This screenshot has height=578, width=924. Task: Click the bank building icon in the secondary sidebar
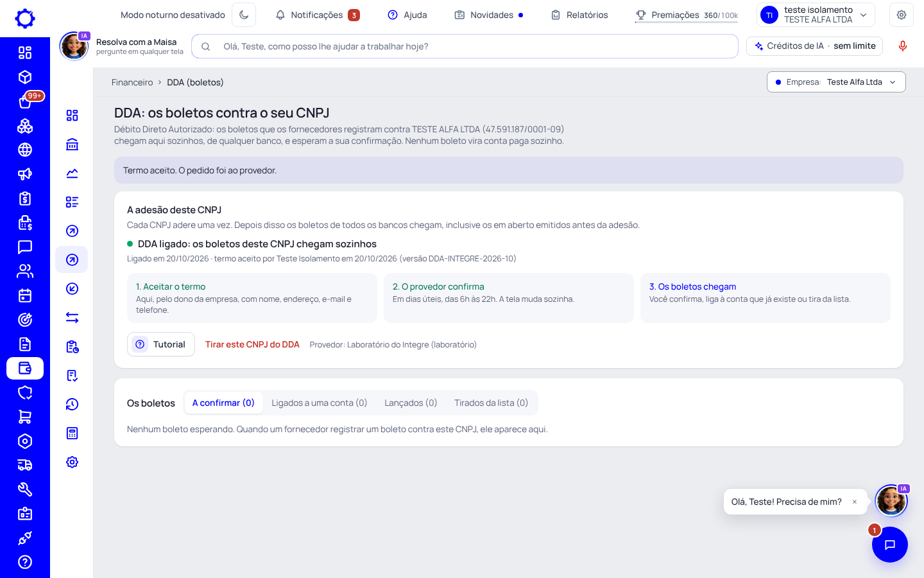pos(72,144)
